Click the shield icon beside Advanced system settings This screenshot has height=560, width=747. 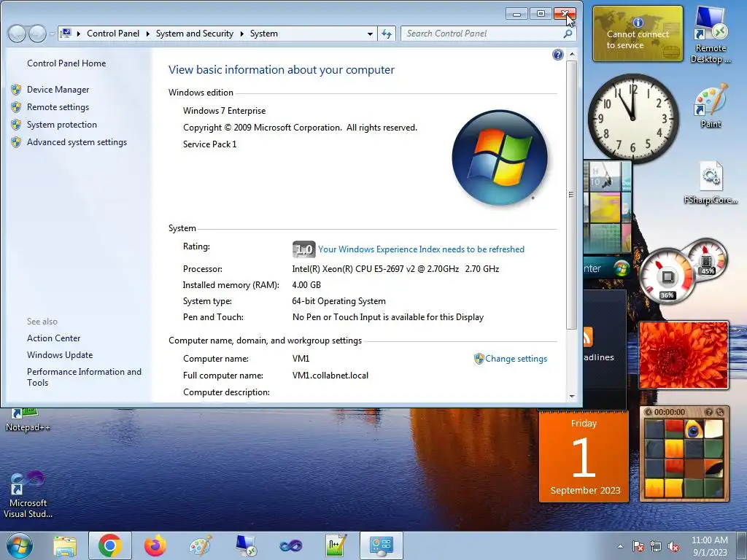click(16, 142)
